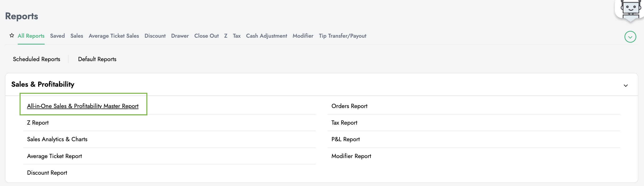Open the P&L Report
This screenshot has height=186, width=644.
coord(346,139)
